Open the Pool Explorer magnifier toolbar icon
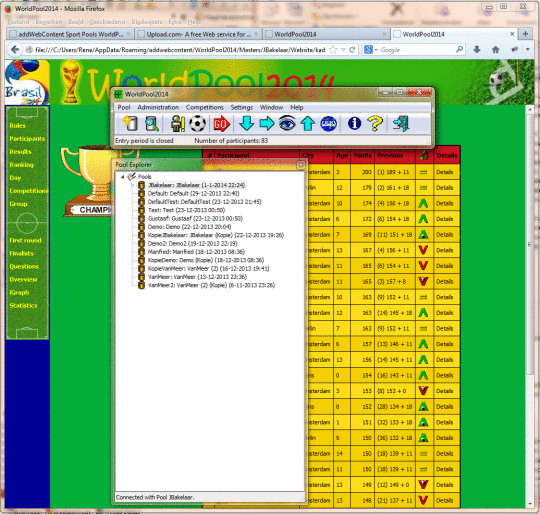 [152, 124]
